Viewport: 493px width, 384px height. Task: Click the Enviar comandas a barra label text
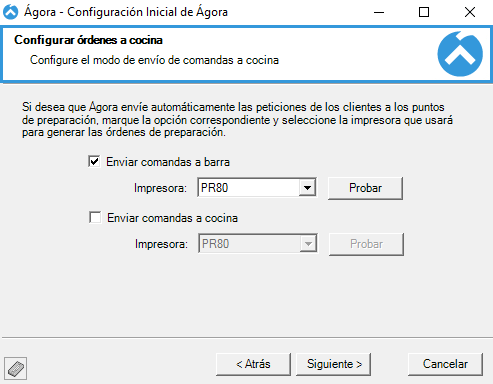tap(168, 162)
